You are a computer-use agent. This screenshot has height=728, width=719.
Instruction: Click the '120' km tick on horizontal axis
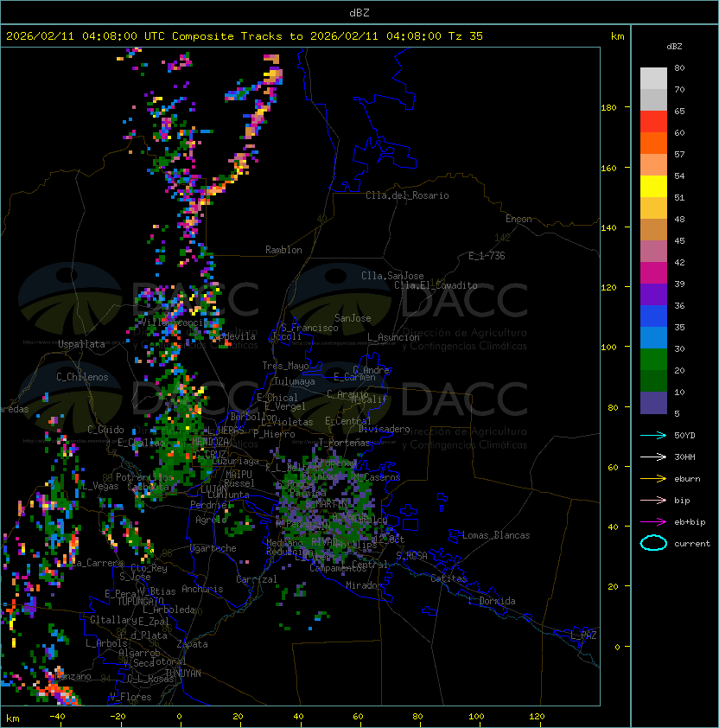[537, 717]
